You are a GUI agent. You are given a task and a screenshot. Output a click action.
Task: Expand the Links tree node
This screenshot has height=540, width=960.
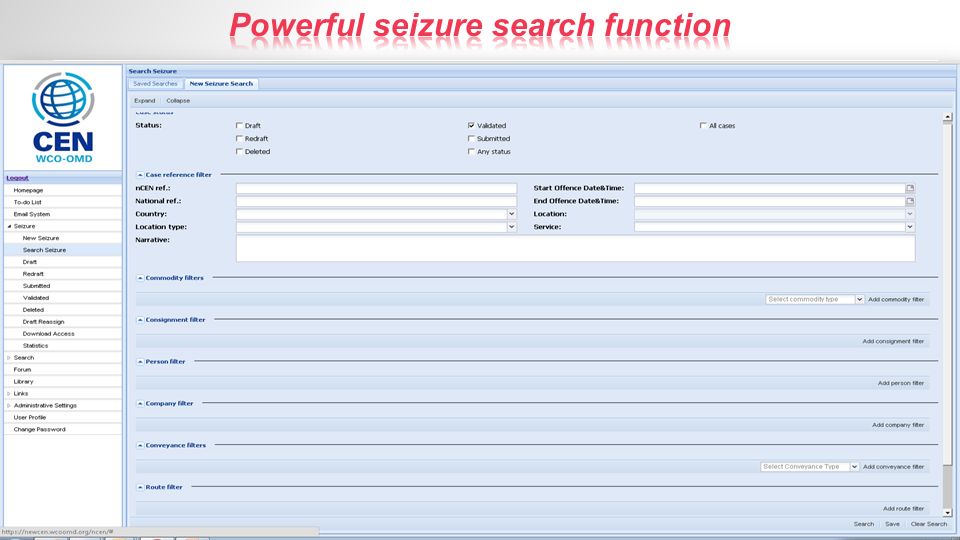[x=9, y=394]
